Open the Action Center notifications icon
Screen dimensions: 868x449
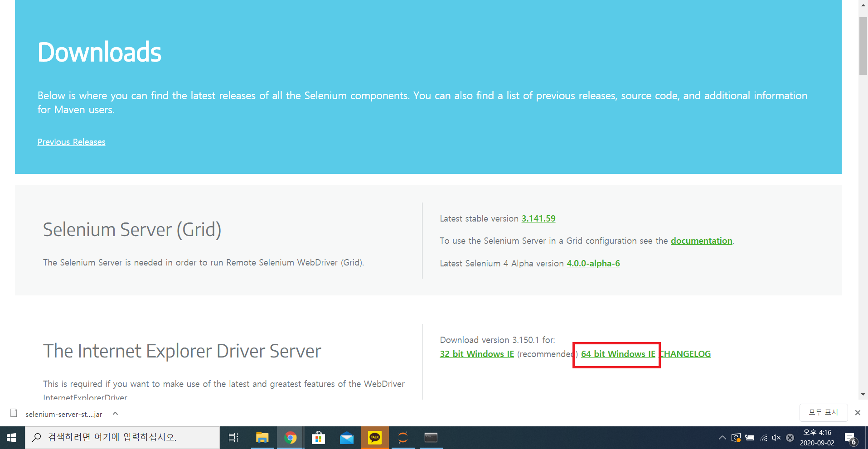[851, 438]
